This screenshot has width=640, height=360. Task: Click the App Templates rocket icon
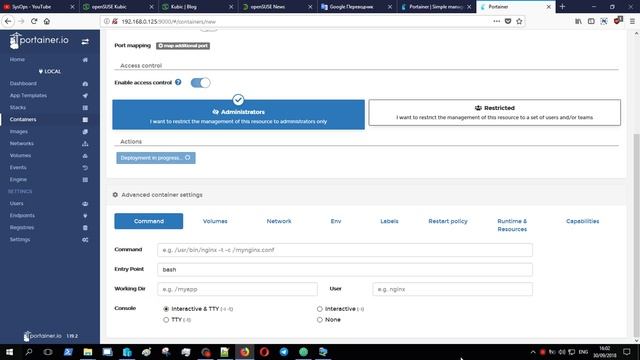(x=85, y=96)
